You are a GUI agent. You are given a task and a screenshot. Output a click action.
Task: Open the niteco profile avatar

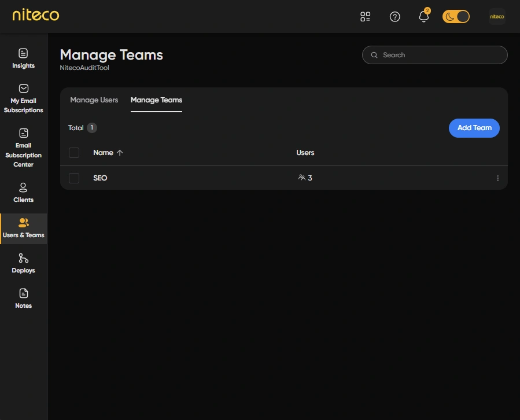[x=497, y=17]
